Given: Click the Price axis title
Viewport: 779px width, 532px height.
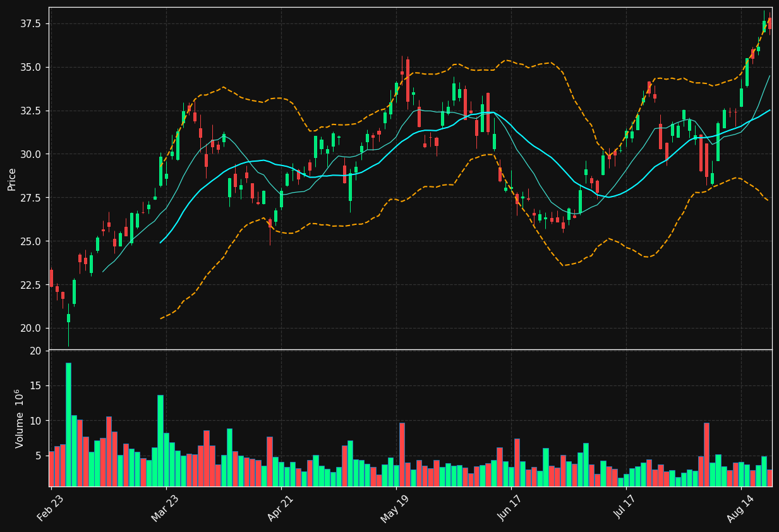Looking at the screenshot, I should (x=11, y=179).
